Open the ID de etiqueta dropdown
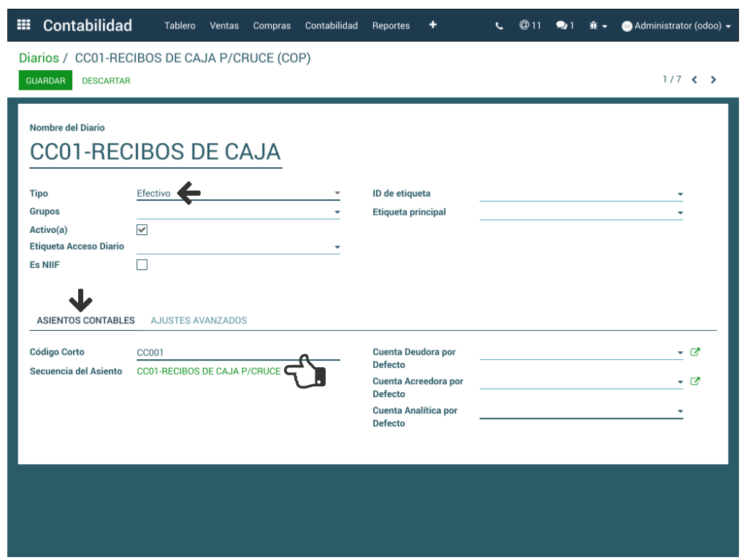 point(680,194)
